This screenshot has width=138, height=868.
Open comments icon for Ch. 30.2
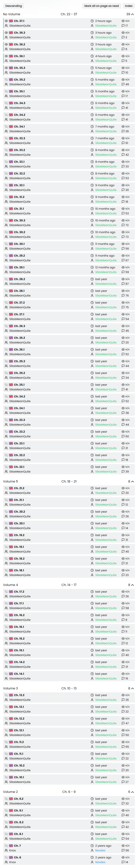123,237
